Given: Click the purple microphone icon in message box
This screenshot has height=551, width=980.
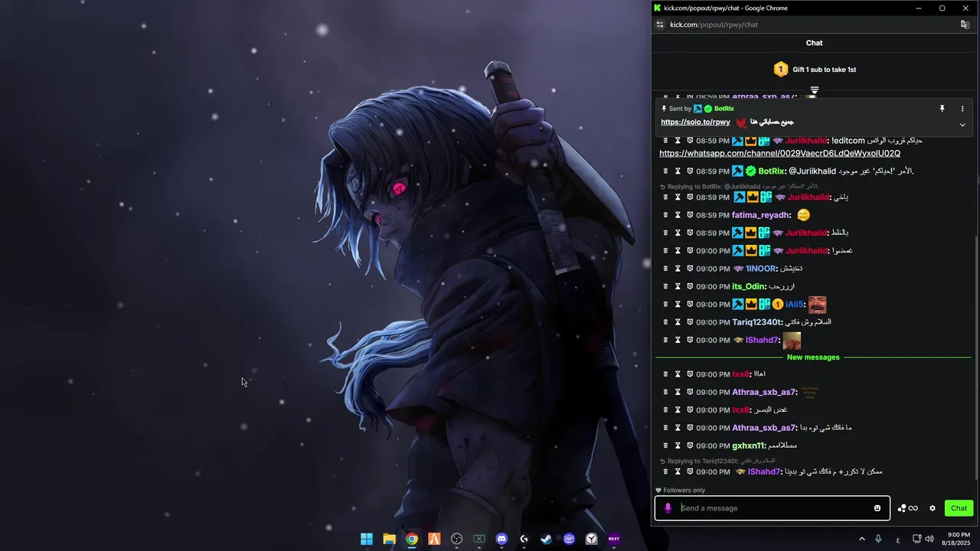Looking at the screenshot, I should (x=668, y=508).
